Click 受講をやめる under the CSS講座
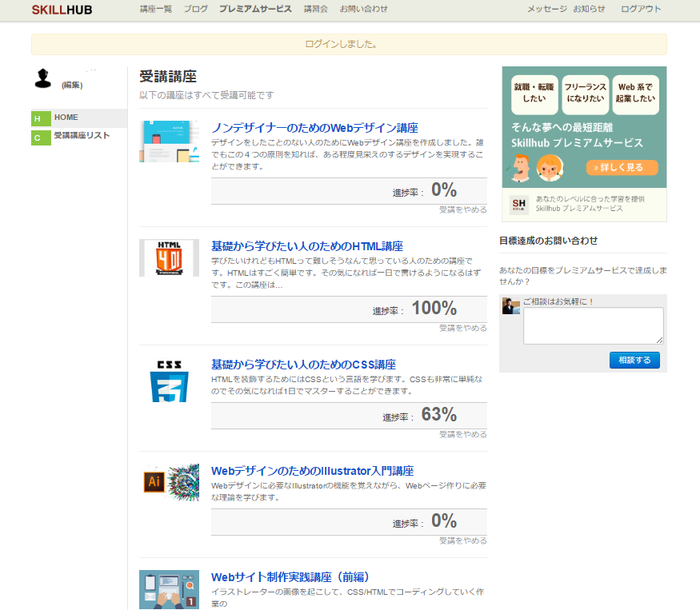Image resolution: width=700 pixels, height=610 pixels. coord(463,434)
